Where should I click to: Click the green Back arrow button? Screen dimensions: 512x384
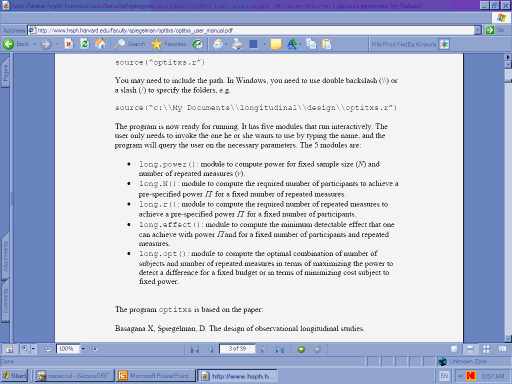point(9,44)
